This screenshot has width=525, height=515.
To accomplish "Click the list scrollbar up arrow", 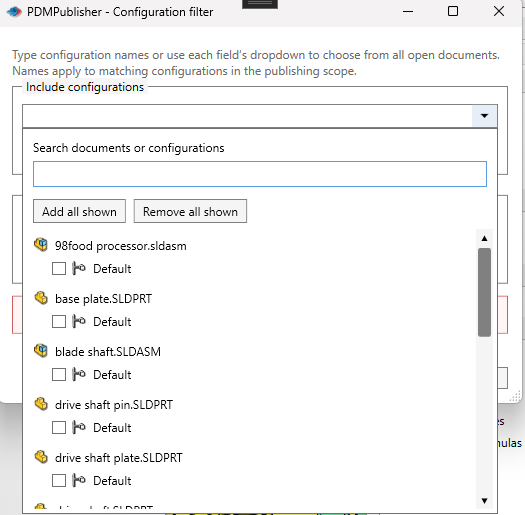I will pos(484,238).
